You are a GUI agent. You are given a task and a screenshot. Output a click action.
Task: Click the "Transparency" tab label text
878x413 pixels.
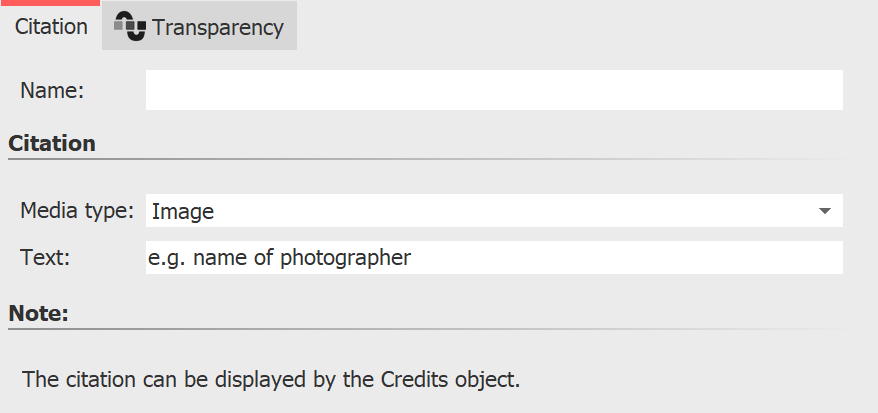[218, 28]
